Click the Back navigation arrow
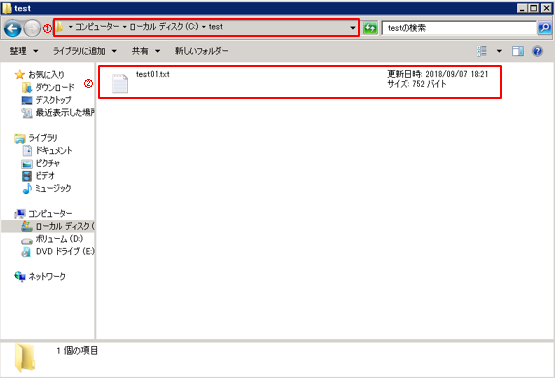Viewport: 555px width, 378px height. tap(13, 28)
